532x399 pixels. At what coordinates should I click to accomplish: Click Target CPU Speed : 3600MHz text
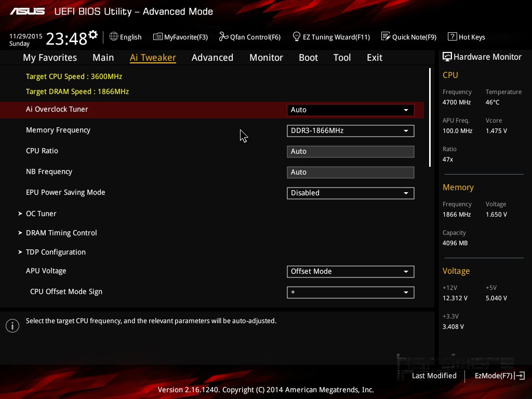tap(74, 77)
